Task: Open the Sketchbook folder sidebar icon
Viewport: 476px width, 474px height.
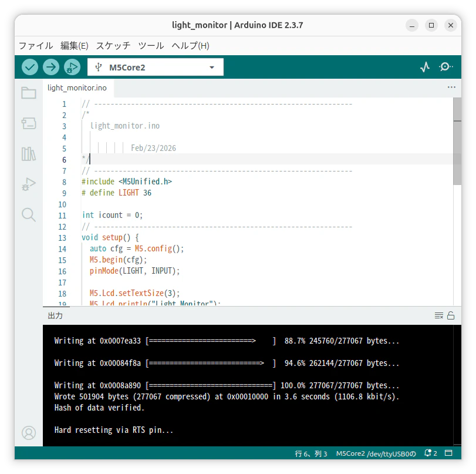Action: [29, 93]
